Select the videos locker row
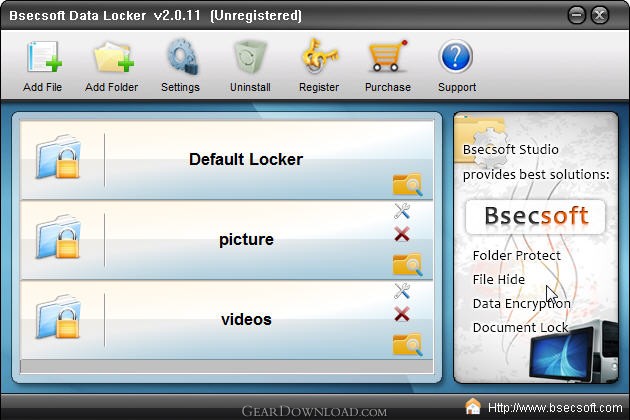 (227, 320)
